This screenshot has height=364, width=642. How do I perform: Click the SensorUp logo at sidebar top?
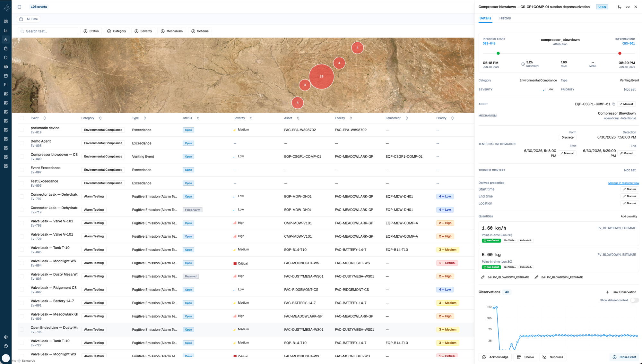pyautogui.click(x=7, y=7)
